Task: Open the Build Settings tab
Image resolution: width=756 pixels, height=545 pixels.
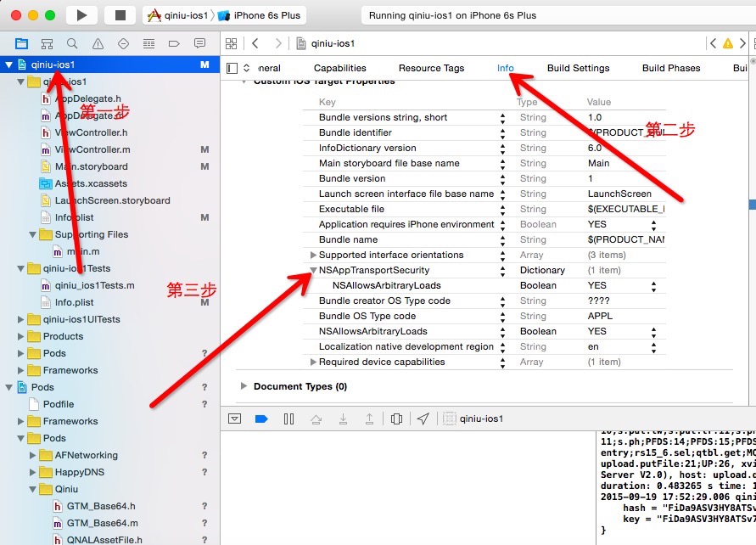Action: coord(578,68)
